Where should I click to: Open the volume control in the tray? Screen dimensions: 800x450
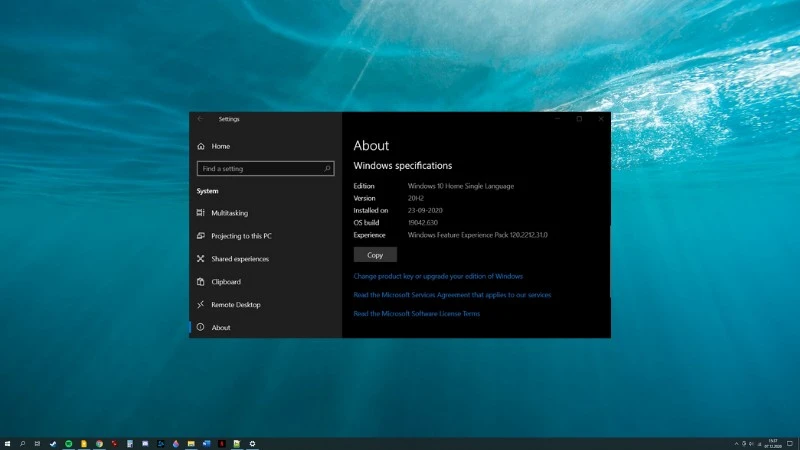point(751,444)
